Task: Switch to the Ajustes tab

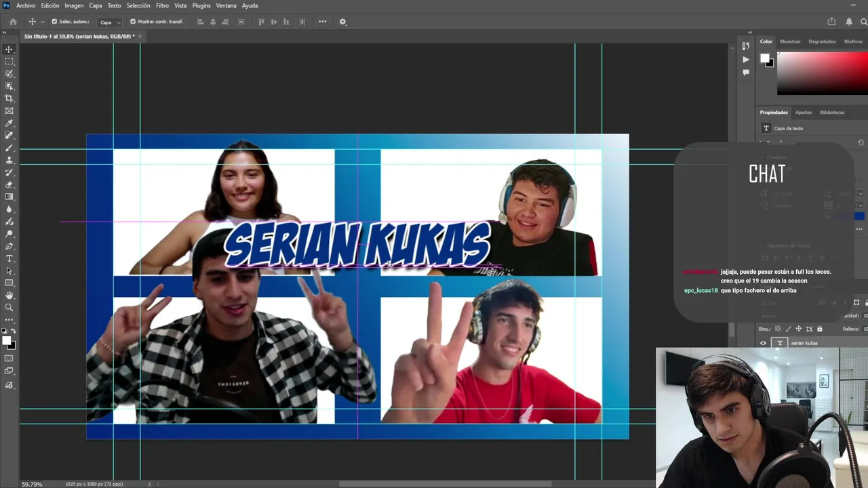Action: point(804,113)
